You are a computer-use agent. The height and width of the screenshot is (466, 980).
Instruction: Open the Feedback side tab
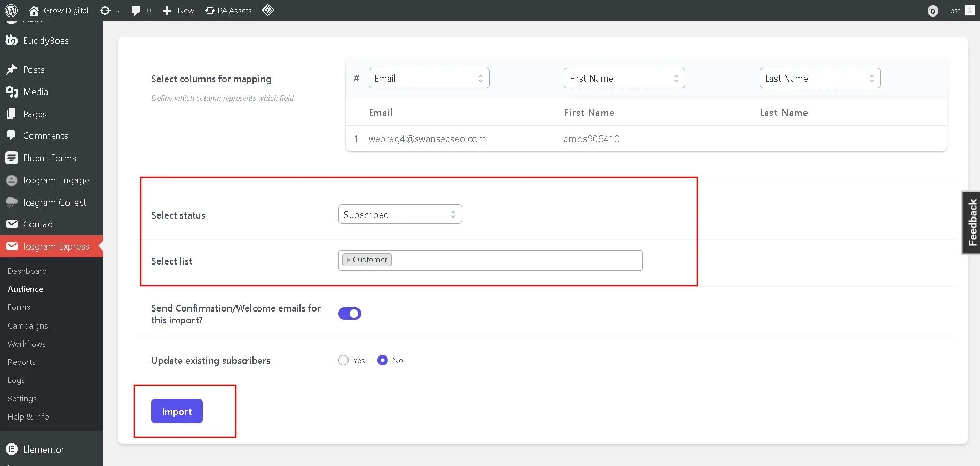[x=971, y=222]
